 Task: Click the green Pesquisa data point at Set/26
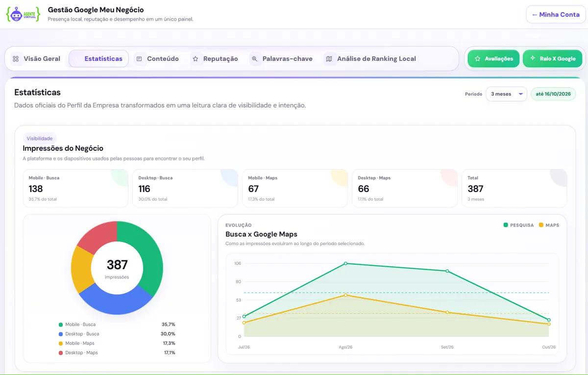point(447,271)
